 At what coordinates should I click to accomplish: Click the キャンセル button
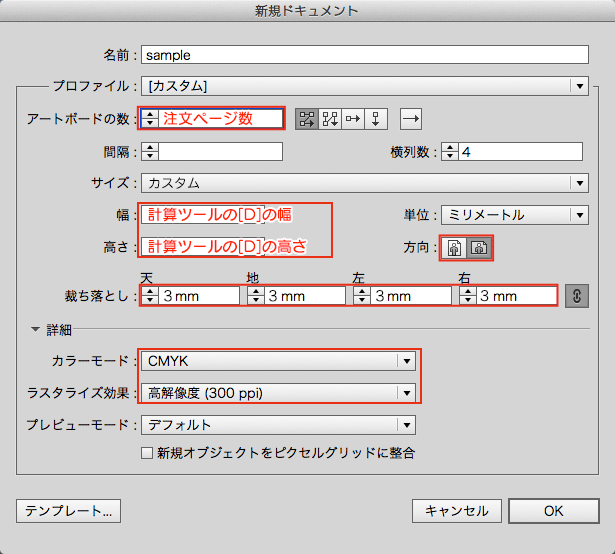tap(456, 510)
